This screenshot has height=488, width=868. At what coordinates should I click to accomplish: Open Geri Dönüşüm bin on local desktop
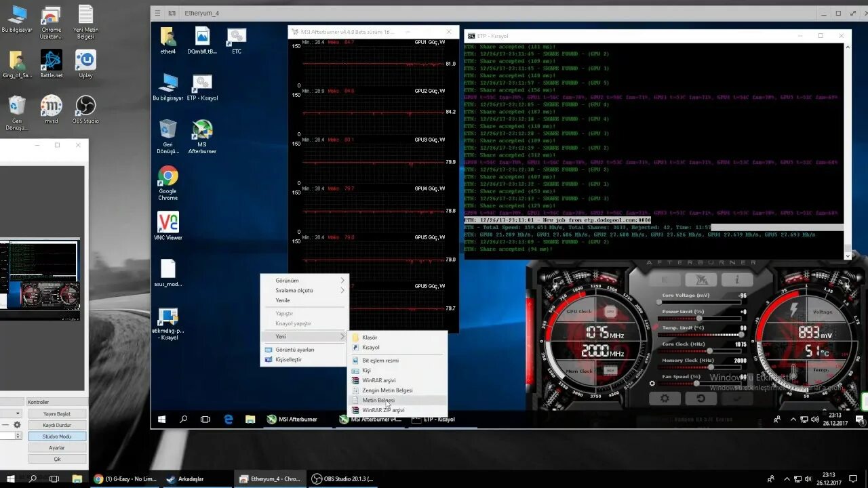pyautogui.click(x=17, y=113)
